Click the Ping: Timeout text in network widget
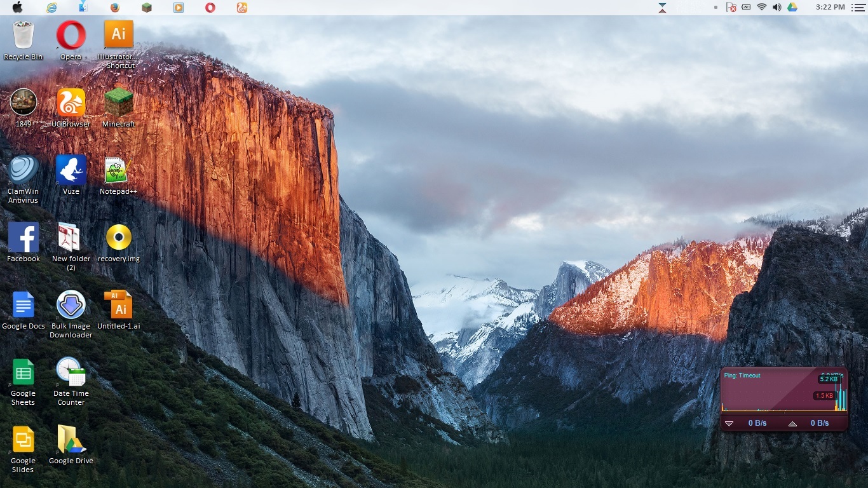The image size is (868, 488). coord(742,376)
